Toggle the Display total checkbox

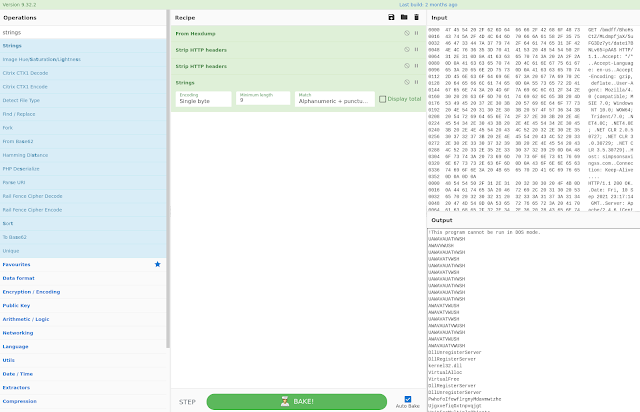pos(382,99)
